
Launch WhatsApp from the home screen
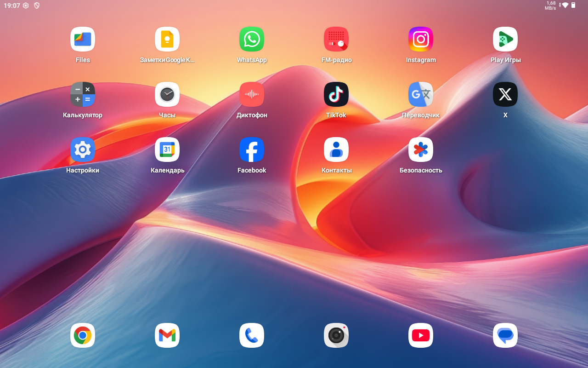252,39
